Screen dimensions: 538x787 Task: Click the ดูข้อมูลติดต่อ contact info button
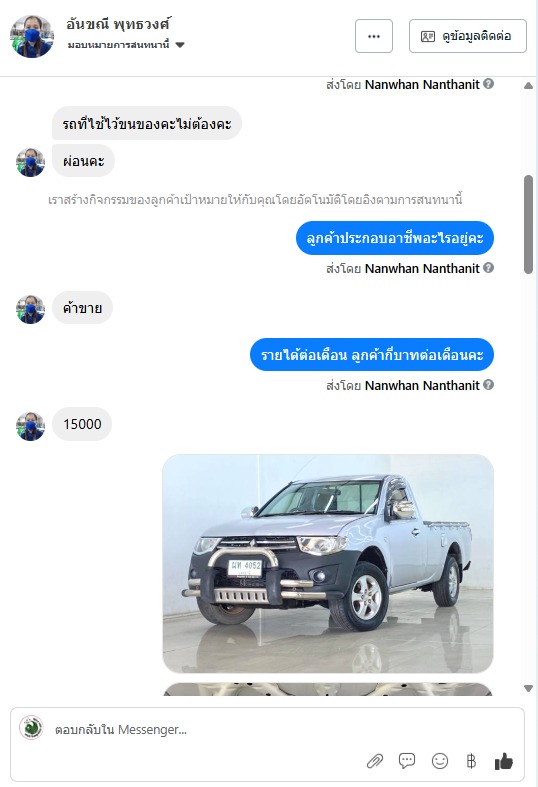pyautogui.click(x=468, y=36)
